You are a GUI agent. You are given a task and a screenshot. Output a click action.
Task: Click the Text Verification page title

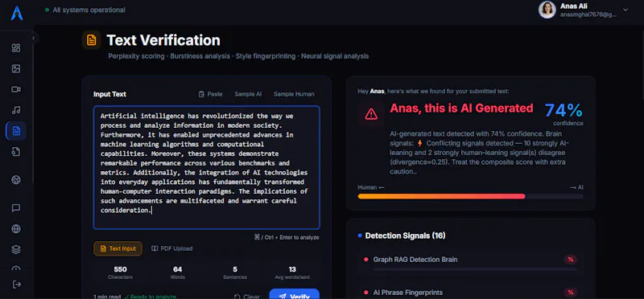coord(163,40)
